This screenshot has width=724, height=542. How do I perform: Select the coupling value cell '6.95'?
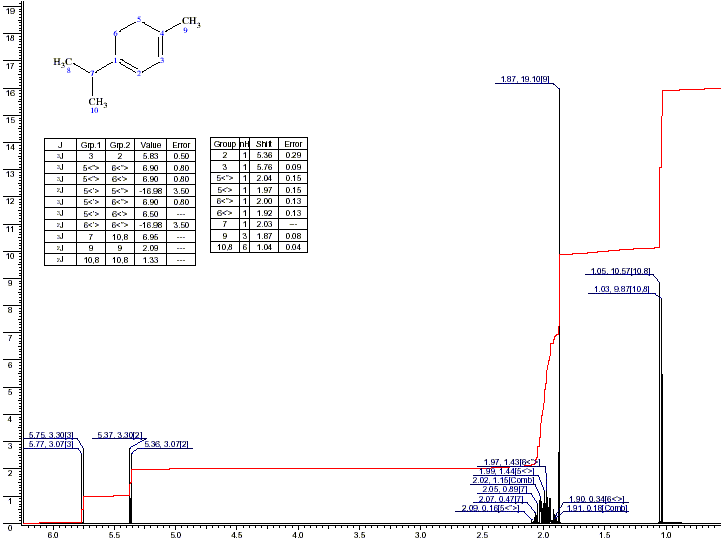coord(151,237)
